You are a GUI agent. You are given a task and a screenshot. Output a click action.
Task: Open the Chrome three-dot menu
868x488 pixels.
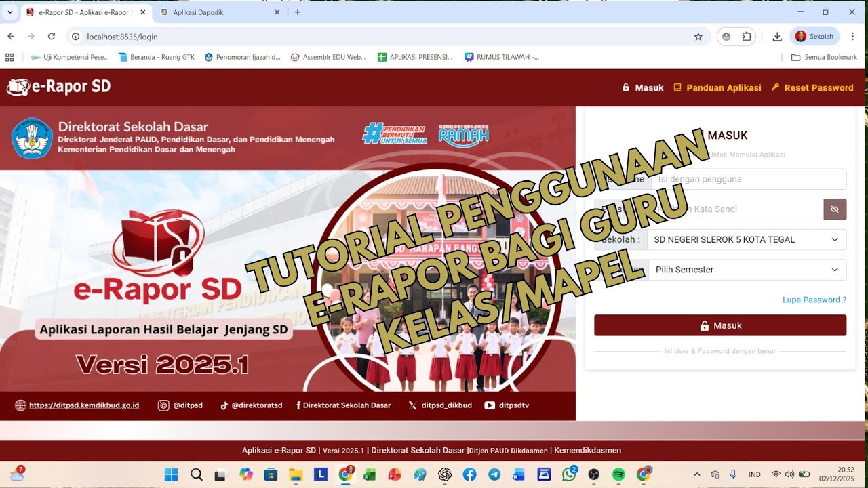[x=853, y=37]
